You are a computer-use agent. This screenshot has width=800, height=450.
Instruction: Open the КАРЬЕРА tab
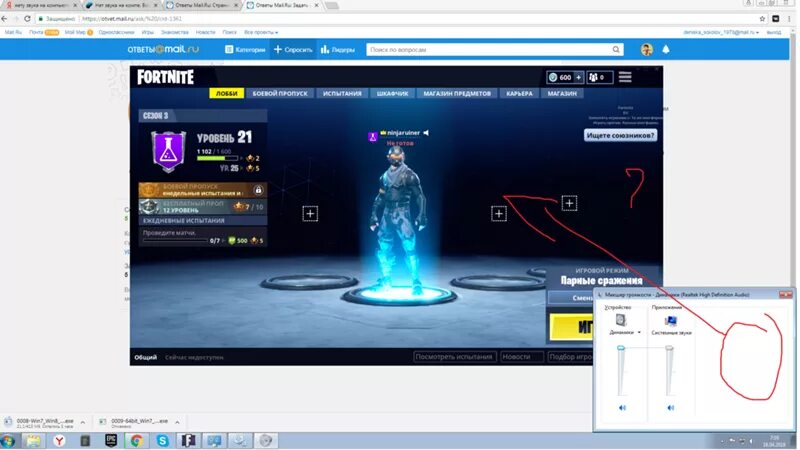[519, 93]
